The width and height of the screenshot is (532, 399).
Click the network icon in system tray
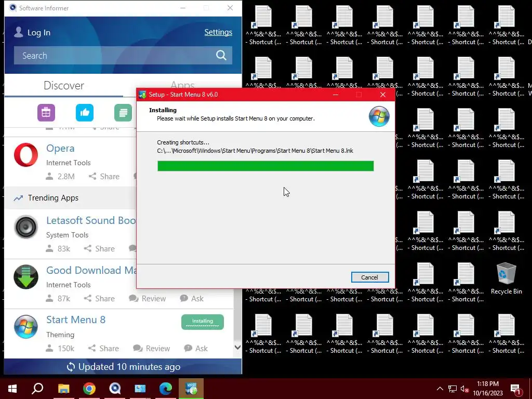[x=453, y=389]
